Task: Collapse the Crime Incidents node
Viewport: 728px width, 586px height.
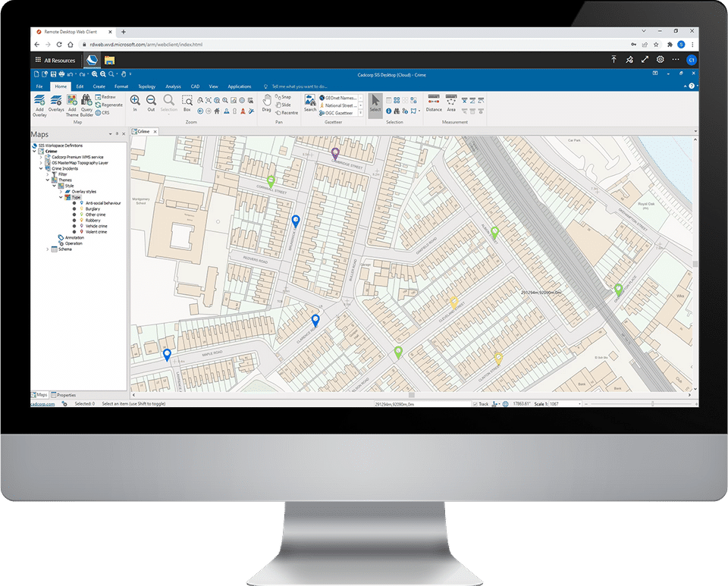Action: 41,168
